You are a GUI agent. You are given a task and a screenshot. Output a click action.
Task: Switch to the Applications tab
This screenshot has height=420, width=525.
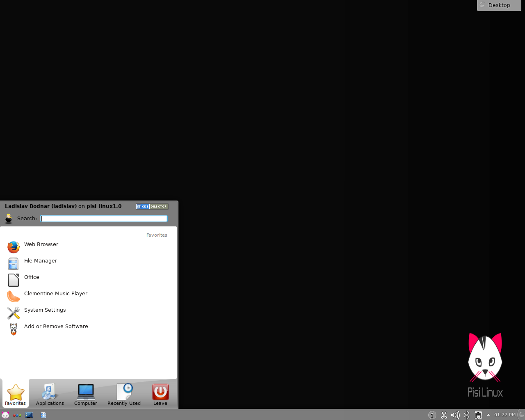(50, 394)
